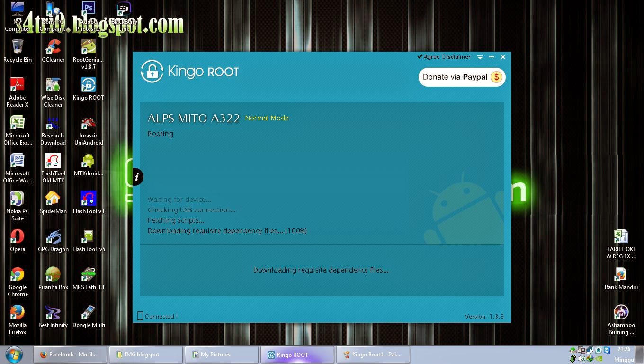Open RootGenius v1.8.7 desktop shortcut
The width and height of the screenshot is (644, 364).
click(88, 55)
